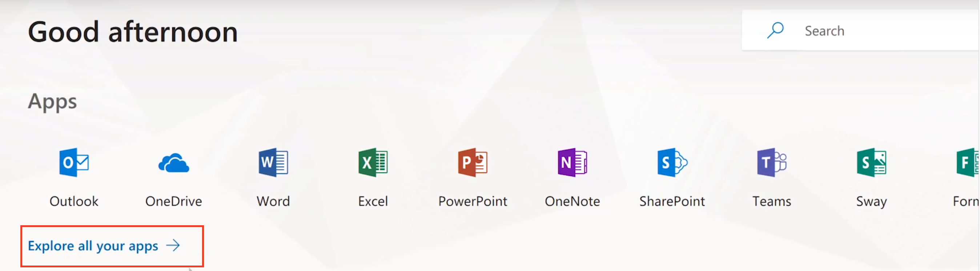Open the SharePoint app icon
Image resolution: width=980 pixels, height=271 pixels.
[672, 162]
